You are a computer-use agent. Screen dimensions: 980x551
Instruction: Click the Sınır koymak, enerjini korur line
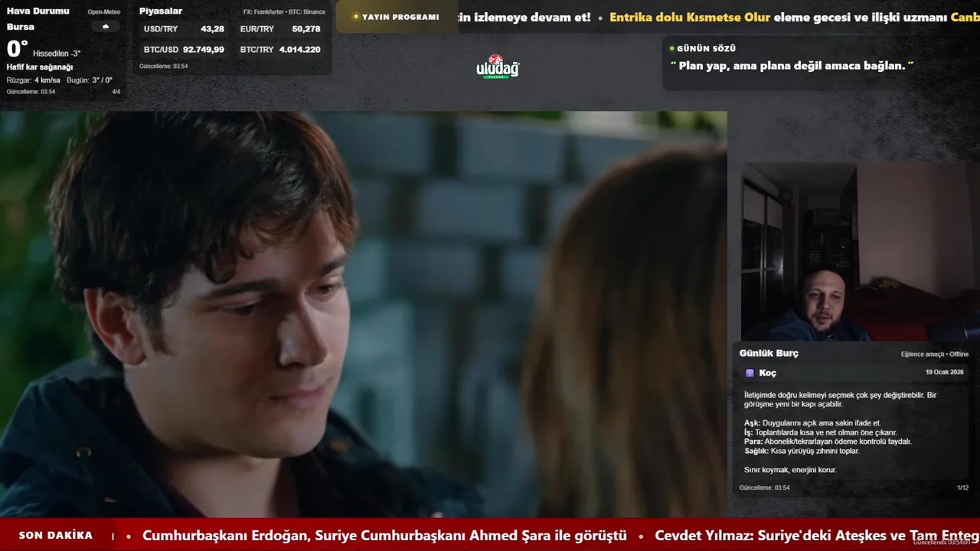pos(790,470)
